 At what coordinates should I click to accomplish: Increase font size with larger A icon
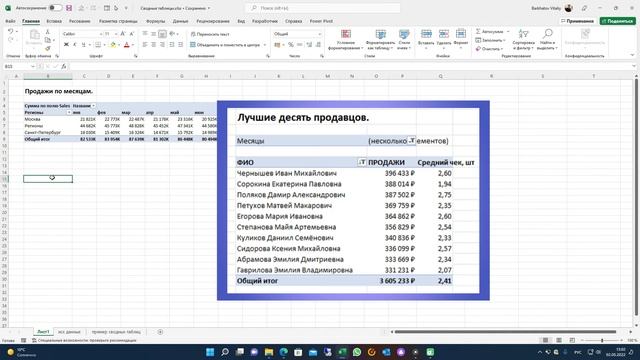coord(123,34)
